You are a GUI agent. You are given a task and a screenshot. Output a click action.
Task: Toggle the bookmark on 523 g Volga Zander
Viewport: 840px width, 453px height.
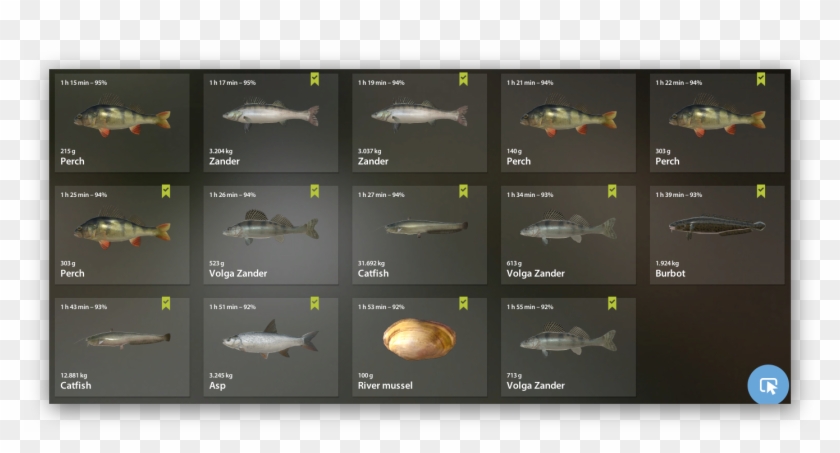[x=315, y=191]
